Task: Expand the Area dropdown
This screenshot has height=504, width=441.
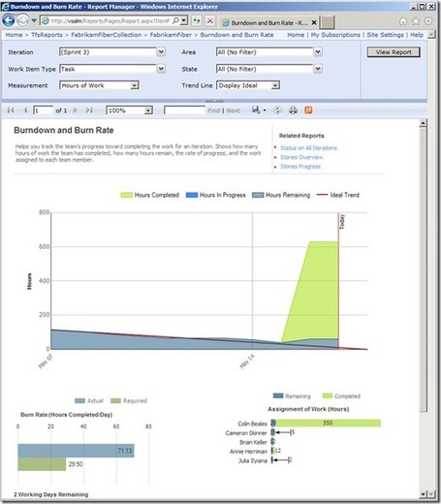Action: [318, 51]
